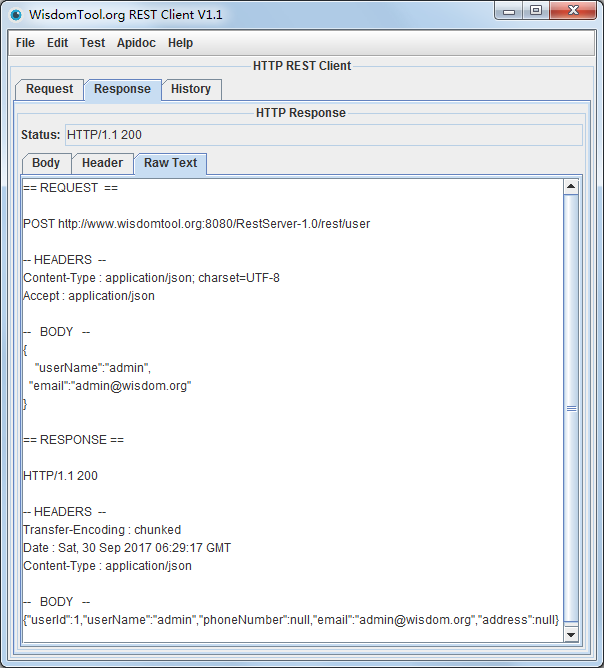Click the '"userName":"admin",' request body line
Viewport: 604px width, 668px height.
pos(92,368)
